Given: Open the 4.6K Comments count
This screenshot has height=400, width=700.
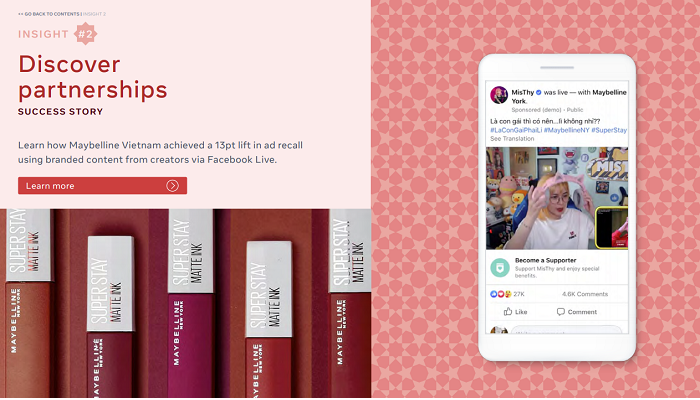Looking at the screenshot, I should [585, 294].
